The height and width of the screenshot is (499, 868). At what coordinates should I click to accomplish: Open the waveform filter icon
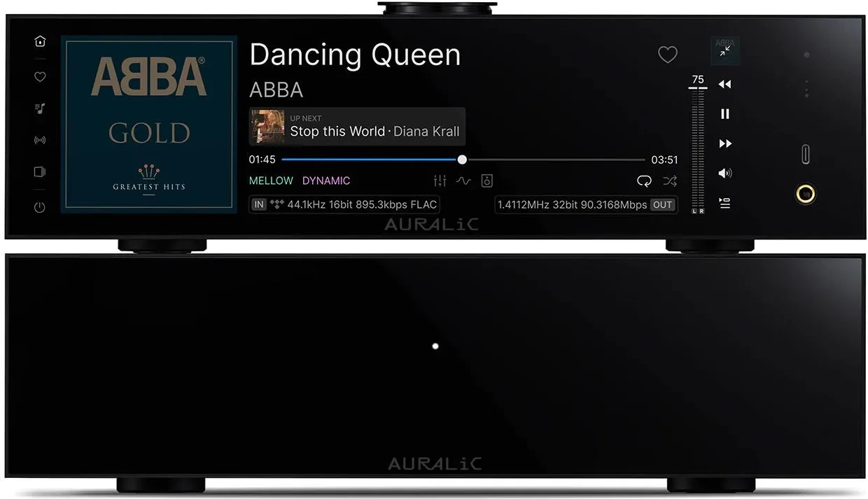click(x=463, y=181)
